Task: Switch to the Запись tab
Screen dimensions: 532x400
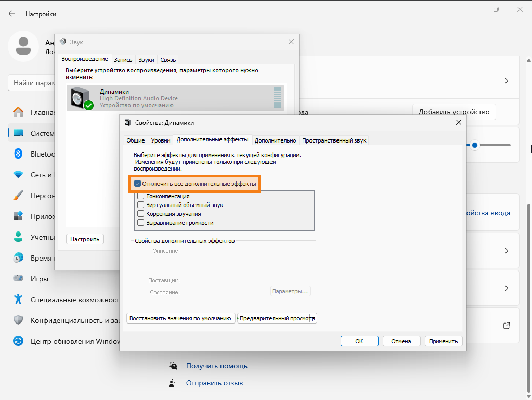Action: coord(123,60)
